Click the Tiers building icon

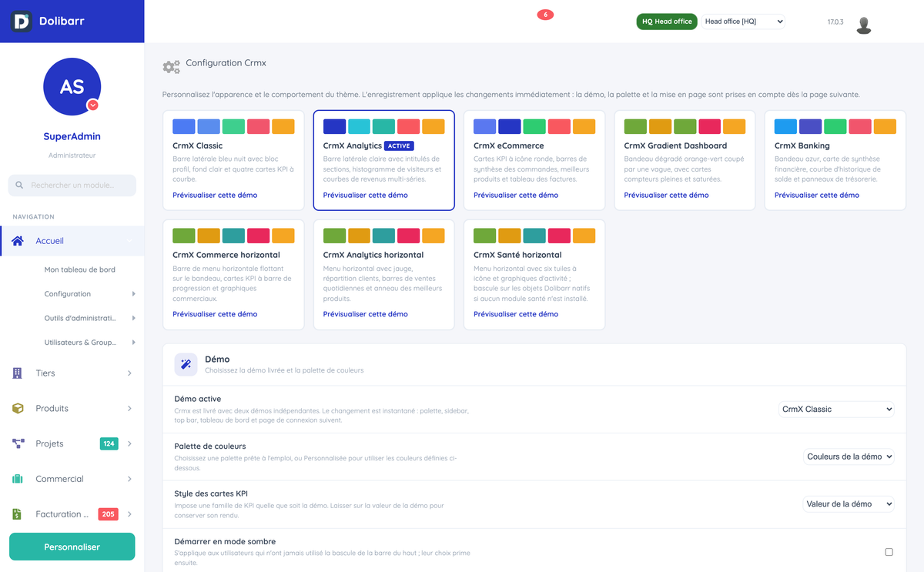click(18, 373)
